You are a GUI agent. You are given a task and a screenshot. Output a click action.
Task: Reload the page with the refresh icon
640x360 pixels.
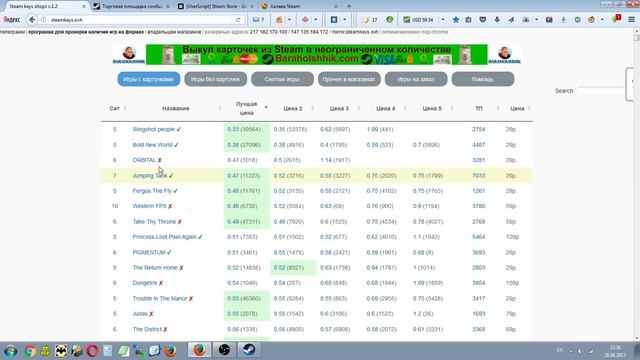[x=238, y=20]
